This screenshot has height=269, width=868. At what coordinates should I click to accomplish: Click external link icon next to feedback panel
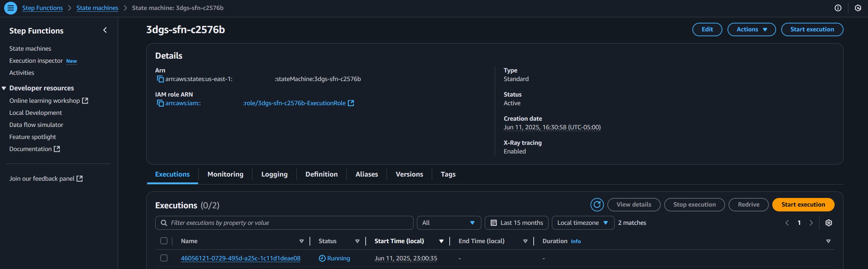click(x=80, y=178)
